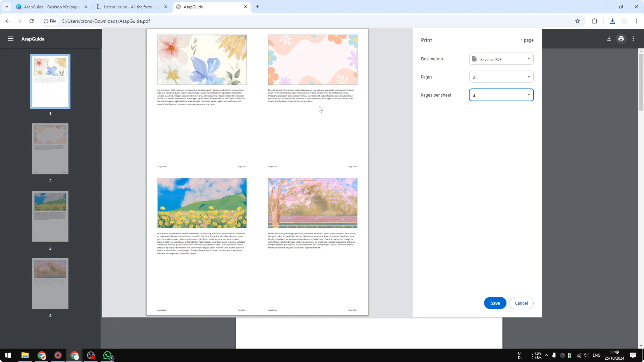Open the Chrome profile avatar icon
The image size is (644, 362).
[624, 21]
